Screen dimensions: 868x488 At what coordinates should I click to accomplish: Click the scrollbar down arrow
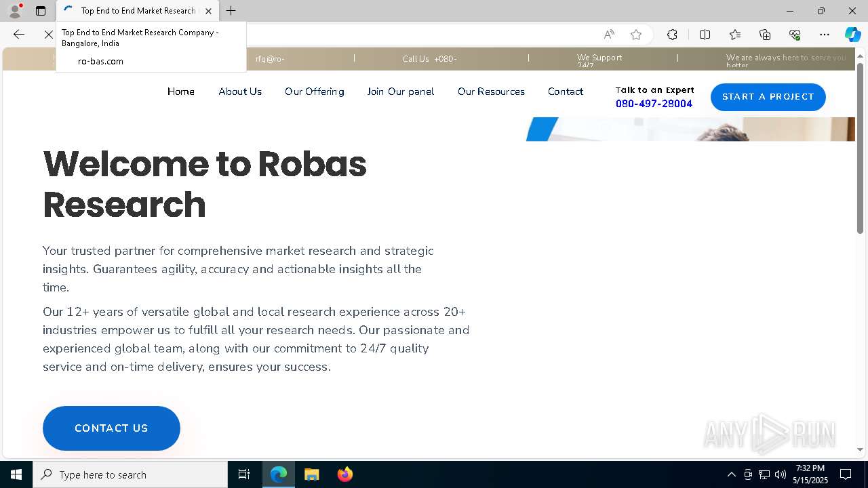[x=860, y=450]
